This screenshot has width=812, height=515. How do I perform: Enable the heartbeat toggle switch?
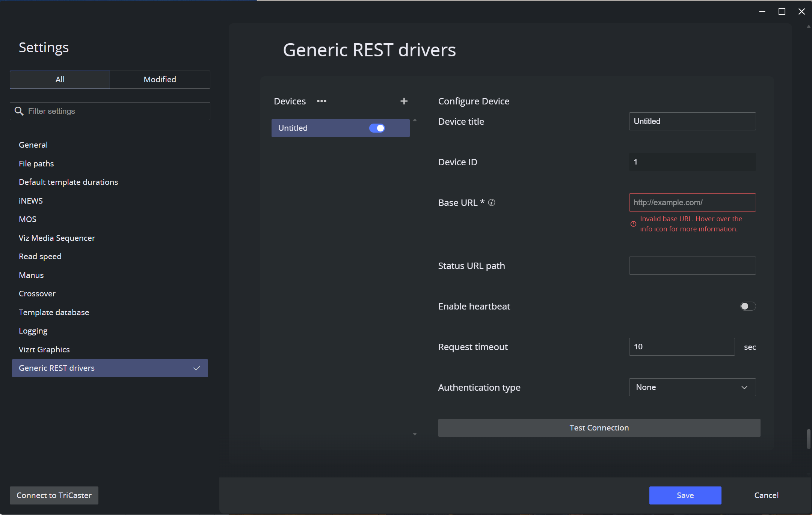coord(747,306)
